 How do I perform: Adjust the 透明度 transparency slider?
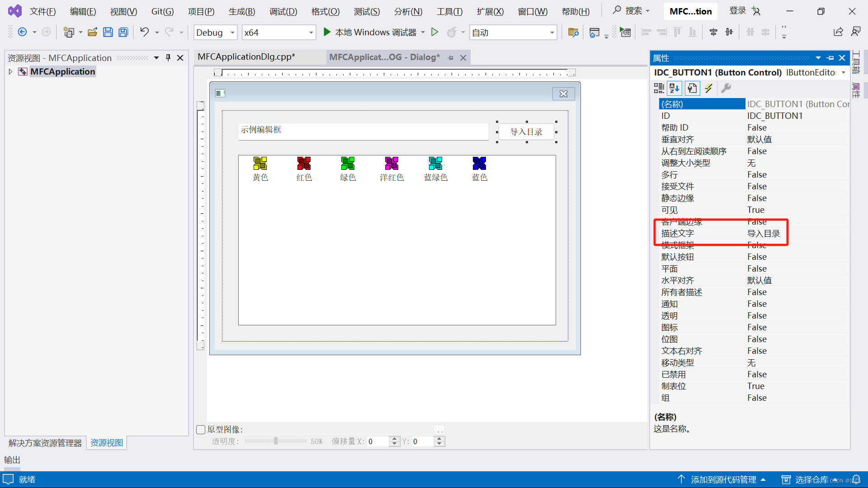(276, 441)
